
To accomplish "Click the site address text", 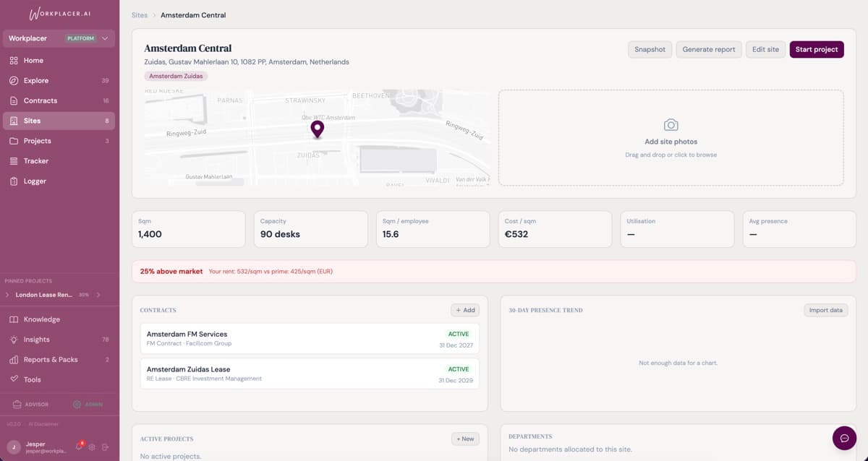I will (x=247, y=62).
